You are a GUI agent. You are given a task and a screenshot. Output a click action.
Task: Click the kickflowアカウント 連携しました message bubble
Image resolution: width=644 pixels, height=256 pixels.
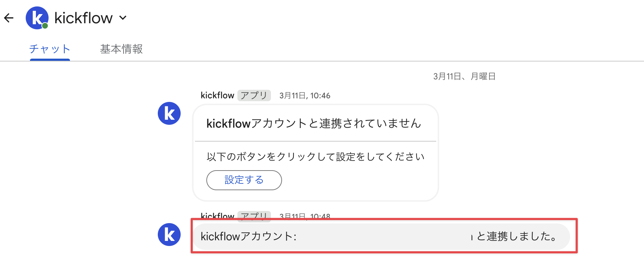(382, 236)
